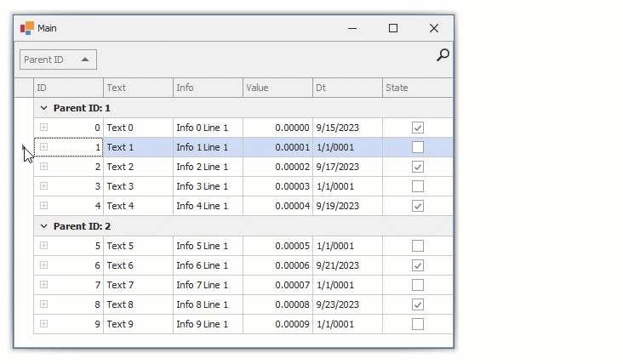Click the Info column header

click(208, 88)
